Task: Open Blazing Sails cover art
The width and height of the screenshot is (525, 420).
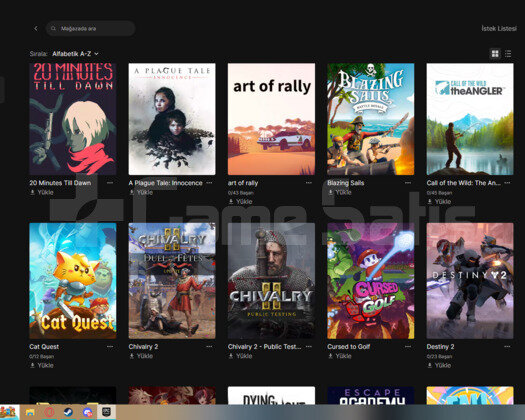Action: pyautogui.click(x=371, y=119)
